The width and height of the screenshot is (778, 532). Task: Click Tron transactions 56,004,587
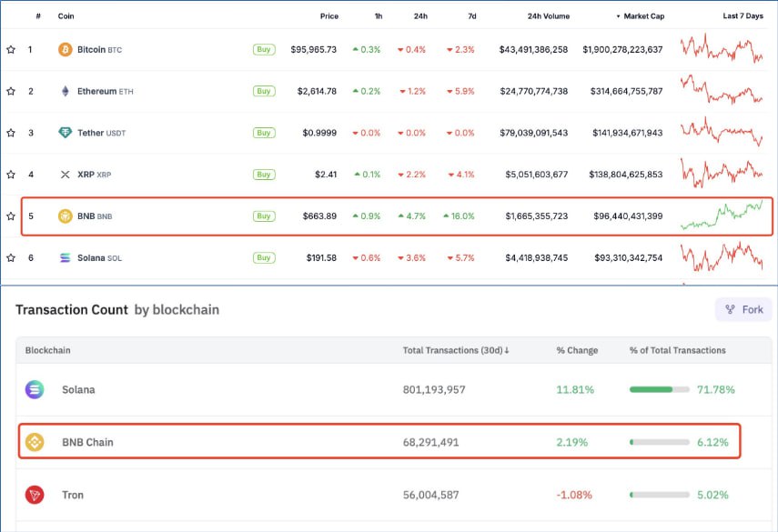[x=430, y=495]
